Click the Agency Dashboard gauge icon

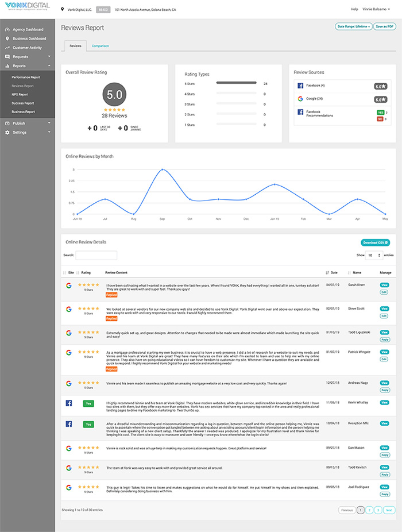click(7, 29)
